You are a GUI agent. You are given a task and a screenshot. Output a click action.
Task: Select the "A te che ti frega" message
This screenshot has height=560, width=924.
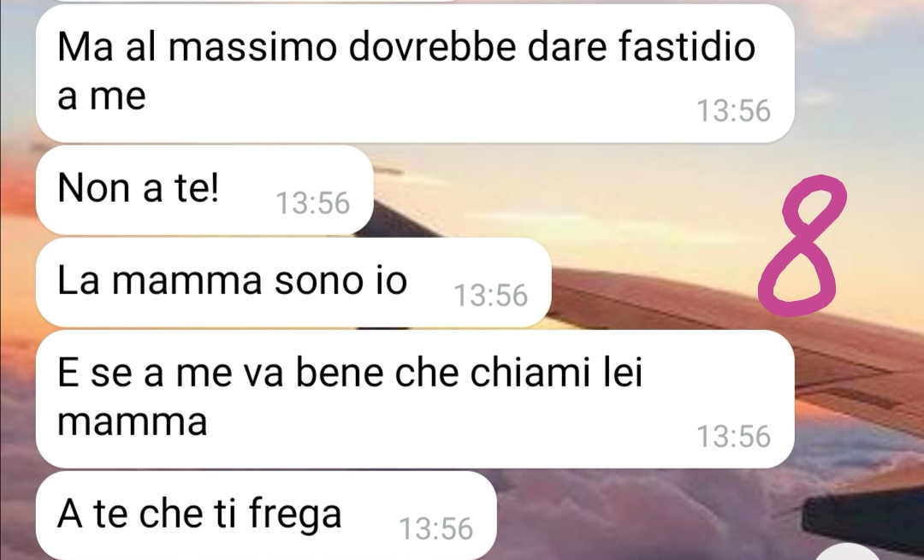click(266, 516)
